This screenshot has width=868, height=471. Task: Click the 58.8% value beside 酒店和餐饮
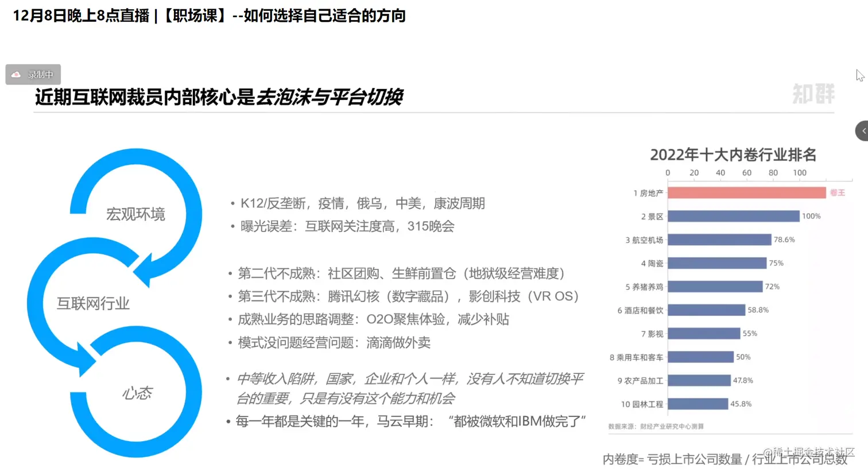pos(758,310)
